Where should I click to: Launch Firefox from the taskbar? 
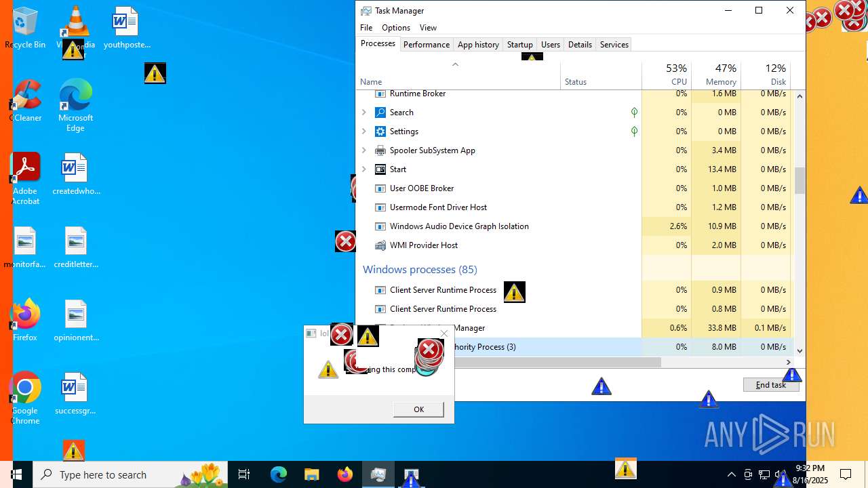tap(344, 474)
